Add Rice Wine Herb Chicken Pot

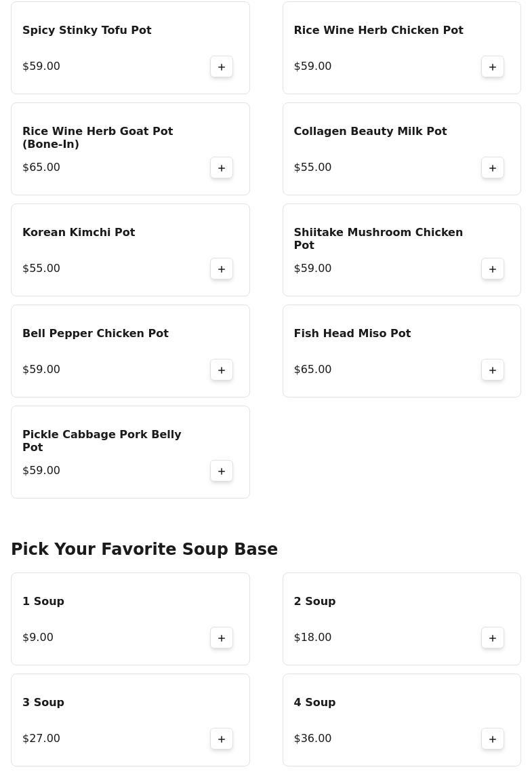tap(493, 66)
